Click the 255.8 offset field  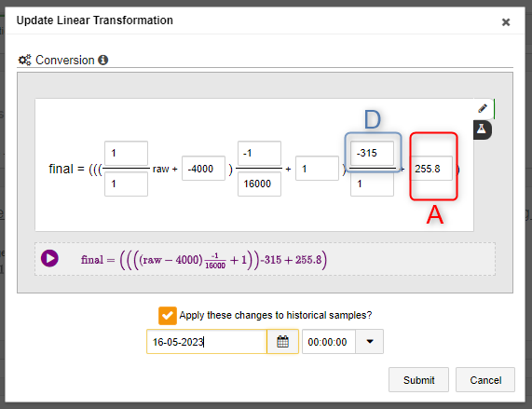(431, 169)
